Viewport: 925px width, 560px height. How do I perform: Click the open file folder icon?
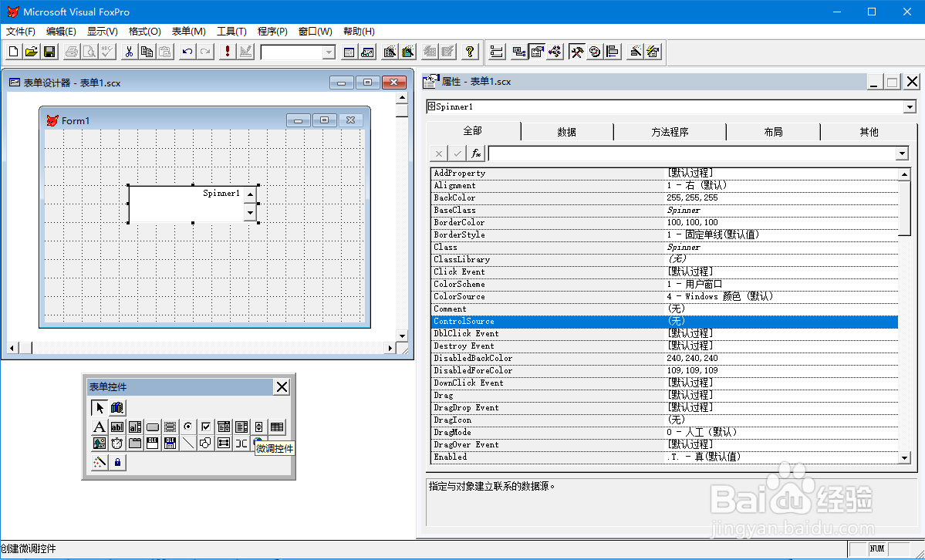point(32,52)
